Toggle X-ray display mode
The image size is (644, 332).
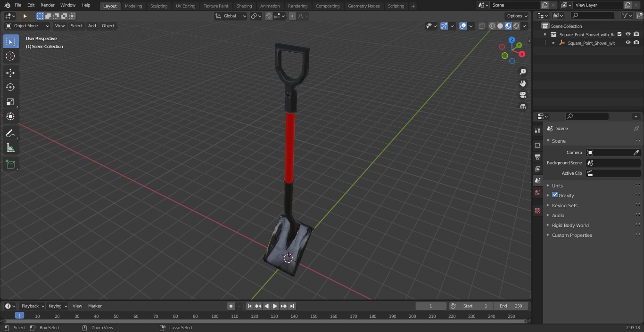(481, 26)
